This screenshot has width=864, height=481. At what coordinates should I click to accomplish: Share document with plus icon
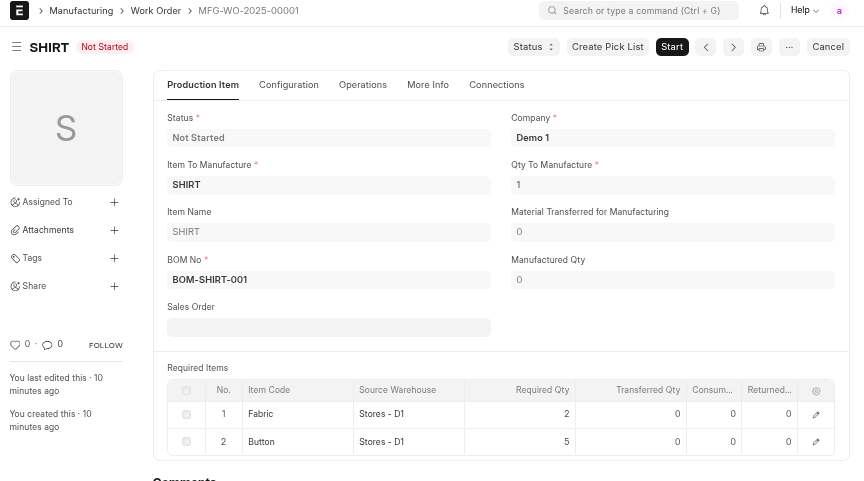[x=114, y=287]
